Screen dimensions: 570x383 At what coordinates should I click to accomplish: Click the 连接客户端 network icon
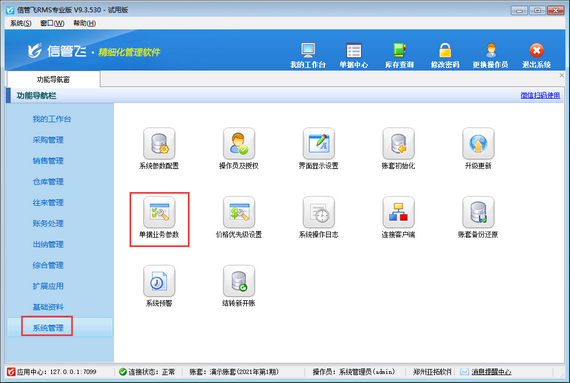coord(398,213)
